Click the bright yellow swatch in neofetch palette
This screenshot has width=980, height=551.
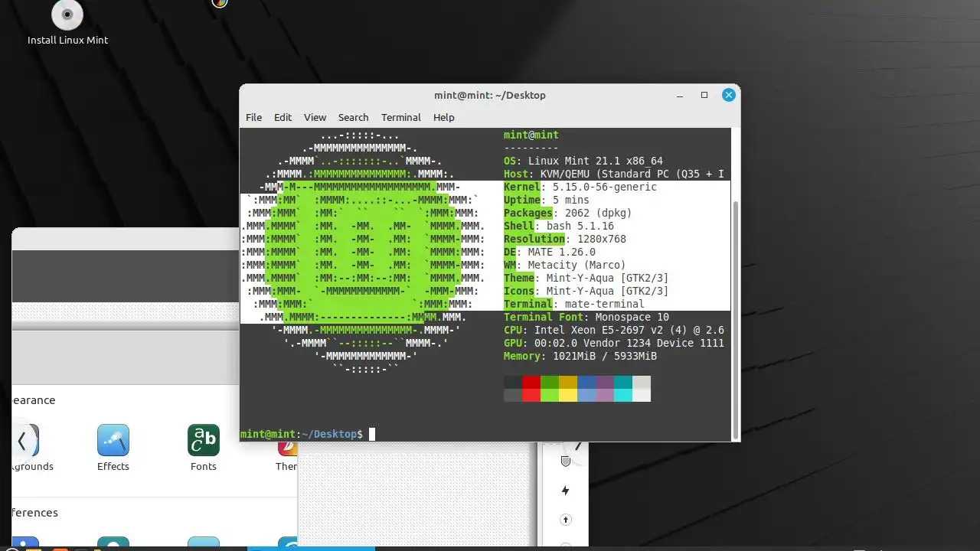[x=568, y=395]
